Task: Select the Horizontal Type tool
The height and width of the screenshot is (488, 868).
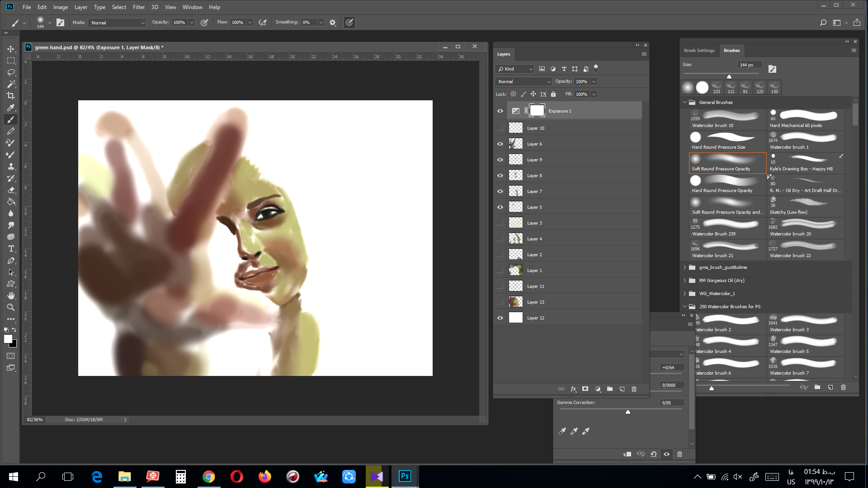Action: point(11,249)
